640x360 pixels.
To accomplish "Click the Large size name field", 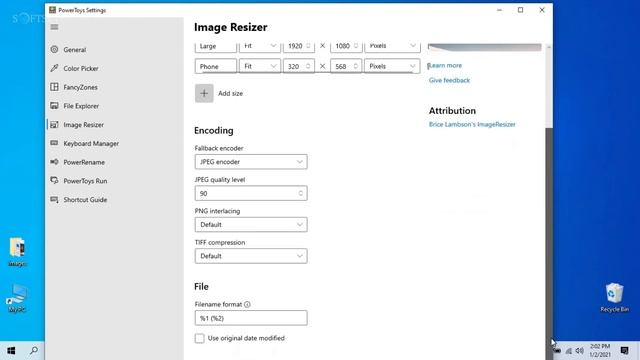I will (x=216, y=46).
